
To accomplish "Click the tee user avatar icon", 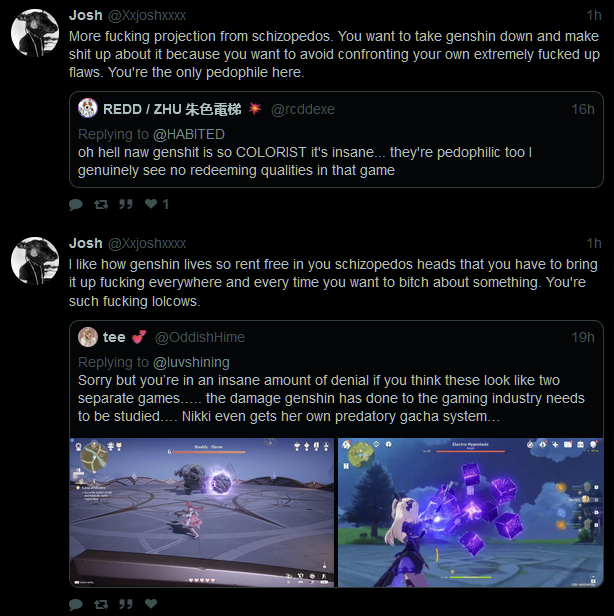I will 88,337.
